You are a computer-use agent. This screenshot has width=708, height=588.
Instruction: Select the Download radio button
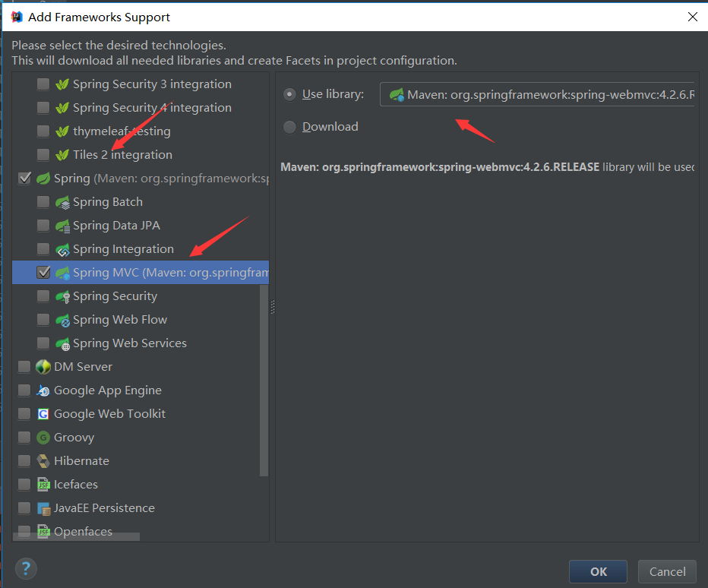(289, 127)
